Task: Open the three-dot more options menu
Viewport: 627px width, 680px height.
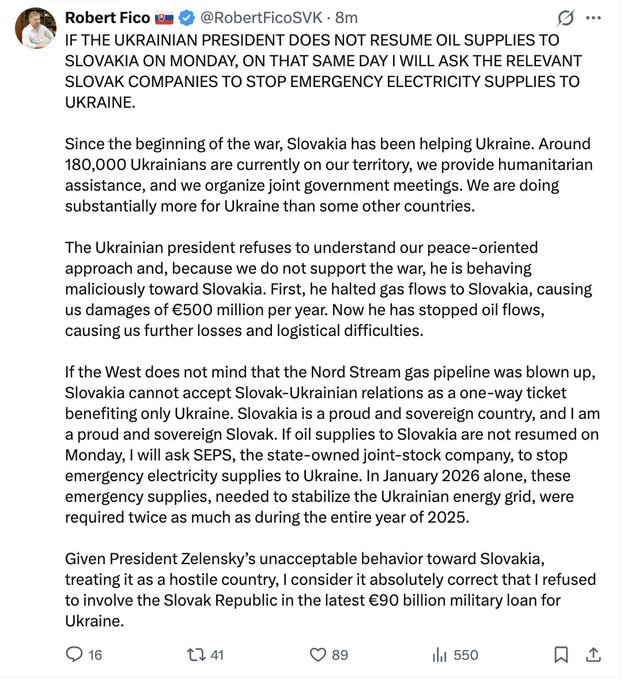Action: click(594, 18)
